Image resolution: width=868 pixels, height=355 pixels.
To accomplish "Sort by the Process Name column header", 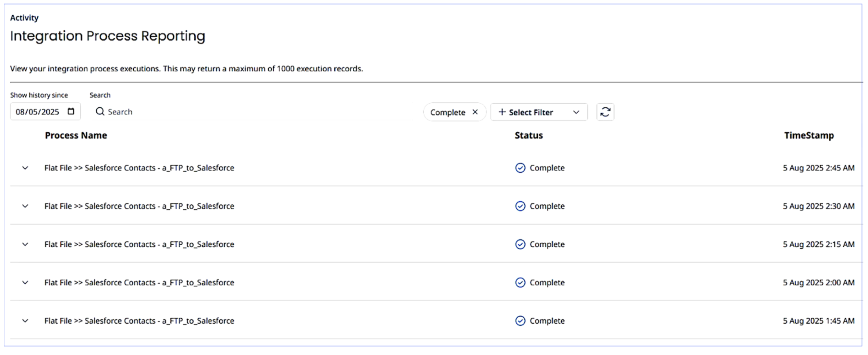I will click(76, 135).
